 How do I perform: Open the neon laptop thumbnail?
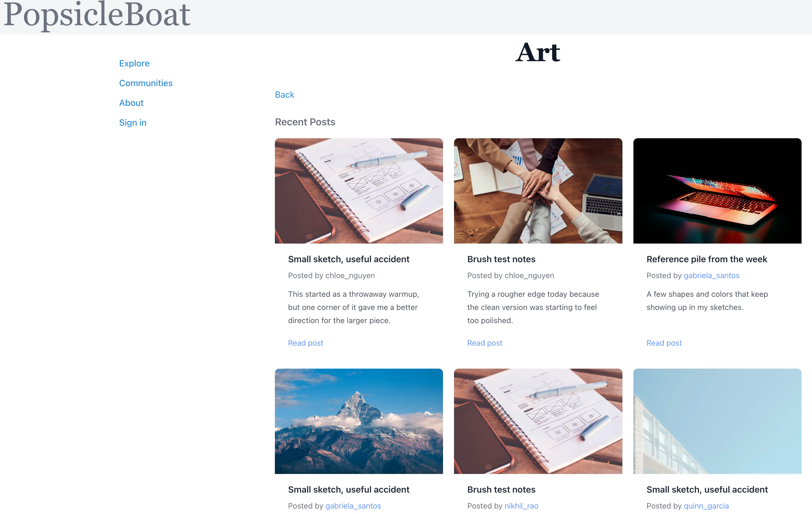(717, 191)
